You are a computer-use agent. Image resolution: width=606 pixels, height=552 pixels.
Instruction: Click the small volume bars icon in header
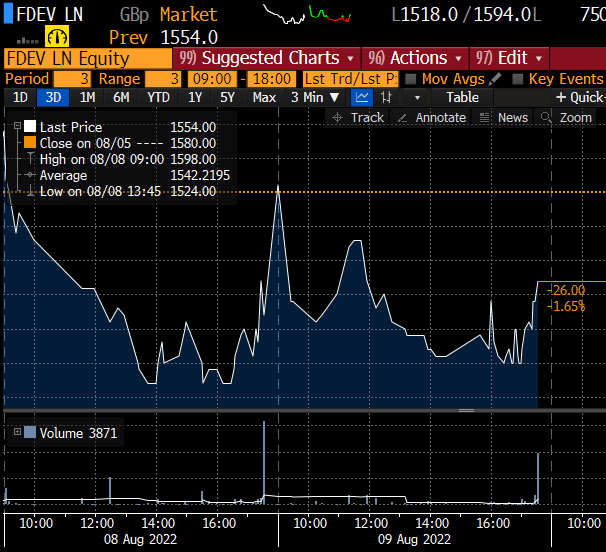(28, 40)
